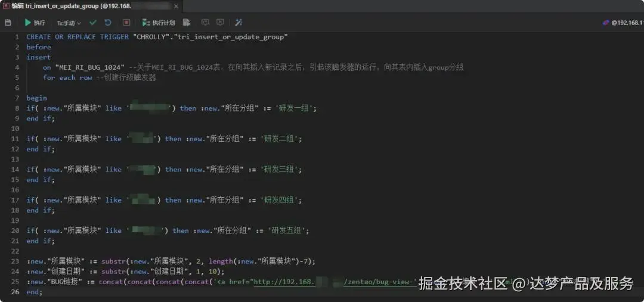Image resolution: width=644 pixels, height=302 pixels.
Task: Click the '研发一组' string literal
Action: (294, 108)
